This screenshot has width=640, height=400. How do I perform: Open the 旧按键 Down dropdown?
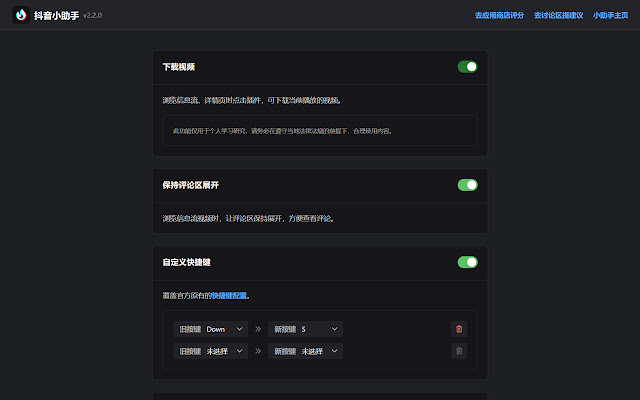pos(211,329)
